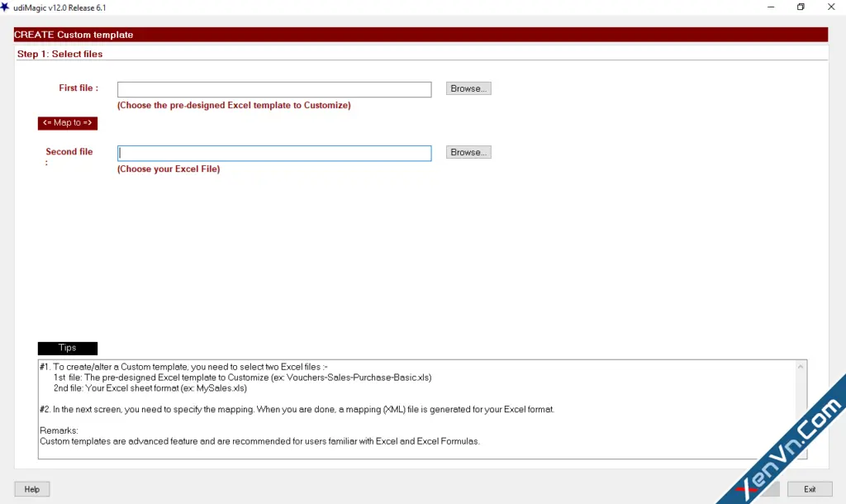Click tip line '#2. In the next screen'
846x504 pixels.
[297, 410]
